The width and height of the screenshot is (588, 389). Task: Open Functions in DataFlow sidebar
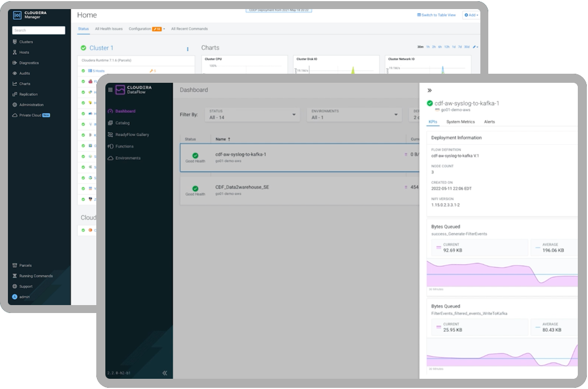[120, 146]
